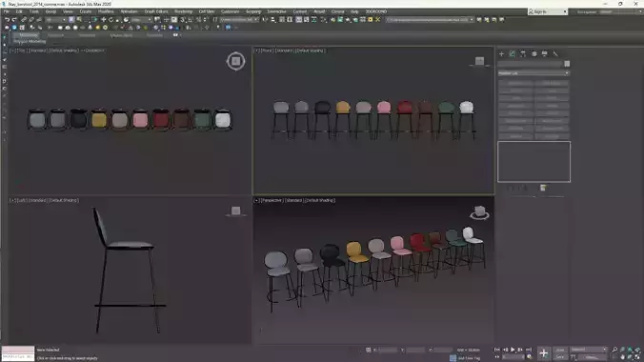Open the Material Editor icon
644x362 pixels.
click(324, 19)
